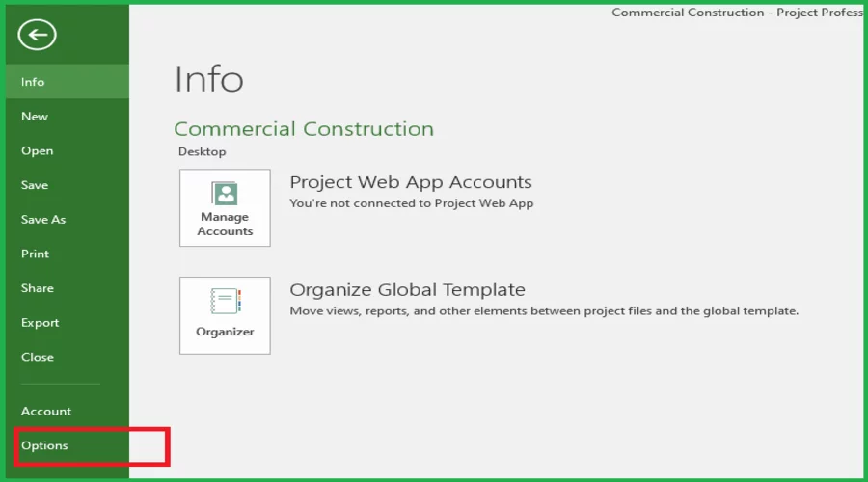Open Options from the sidebar
Screen dimensions: 868x482
point(68,445)
